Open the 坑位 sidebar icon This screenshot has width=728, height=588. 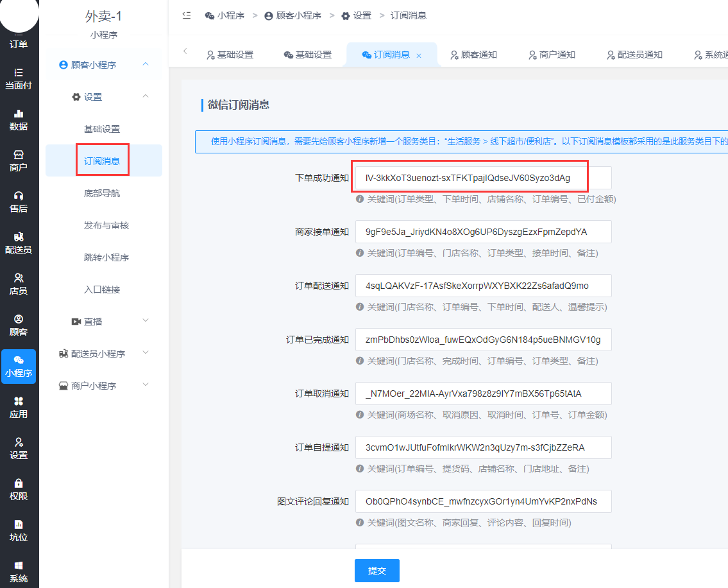[19, 531]
